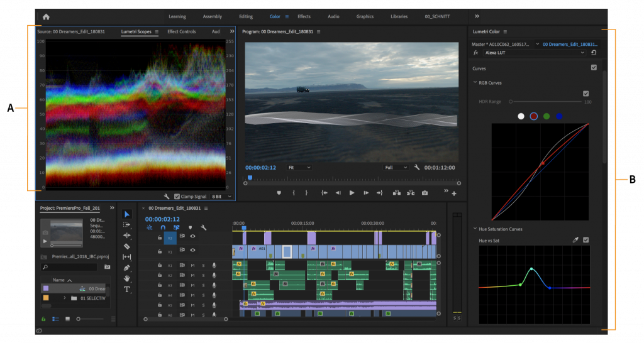Switch to the Editing workspace
The height and width of the screenshot is (343, 644).
pyautogui.click(x=246, y=16)
